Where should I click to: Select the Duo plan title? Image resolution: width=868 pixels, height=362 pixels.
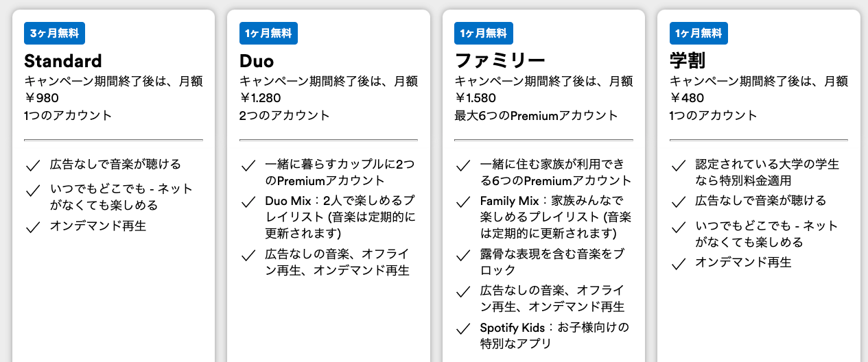(257, 60)
